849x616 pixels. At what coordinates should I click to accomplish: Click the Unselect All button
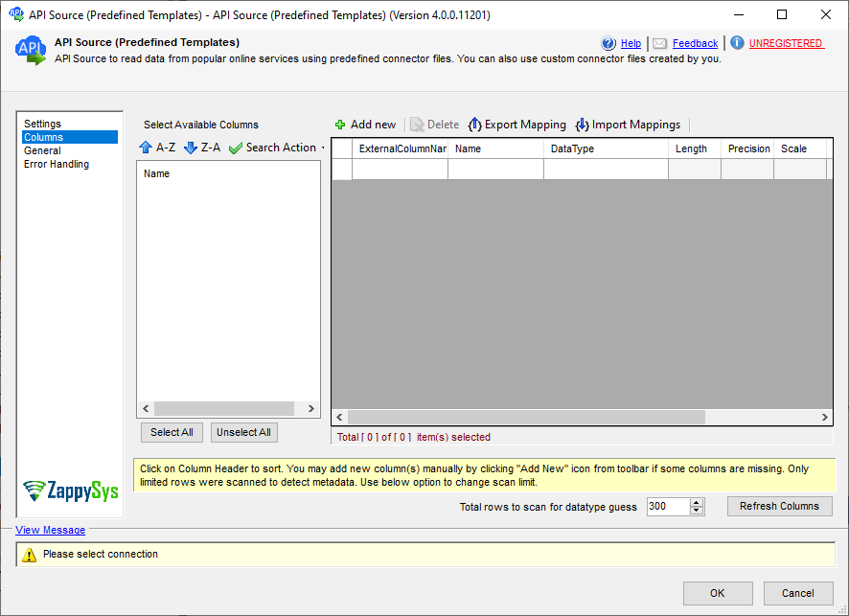243,432
